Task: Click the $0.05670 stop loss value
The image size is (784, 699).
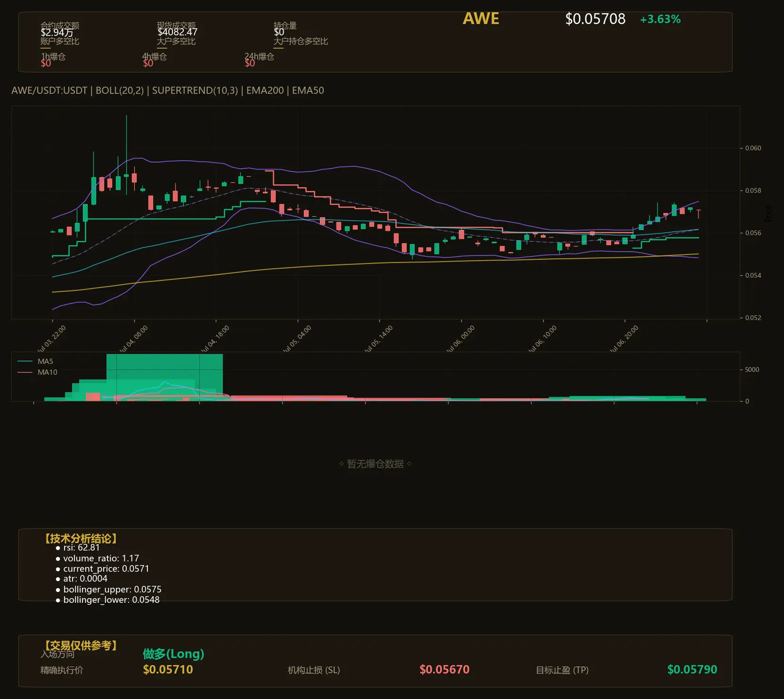Action: tap(444, 669)
